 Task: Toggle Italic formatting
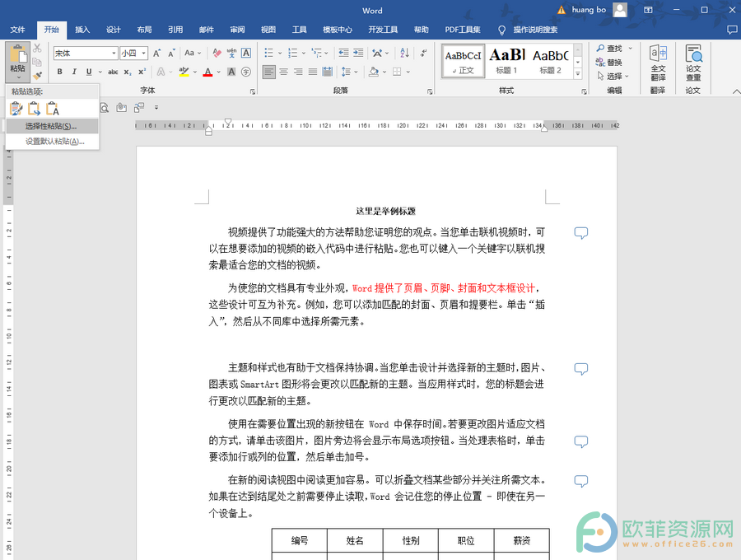(74, 72)
